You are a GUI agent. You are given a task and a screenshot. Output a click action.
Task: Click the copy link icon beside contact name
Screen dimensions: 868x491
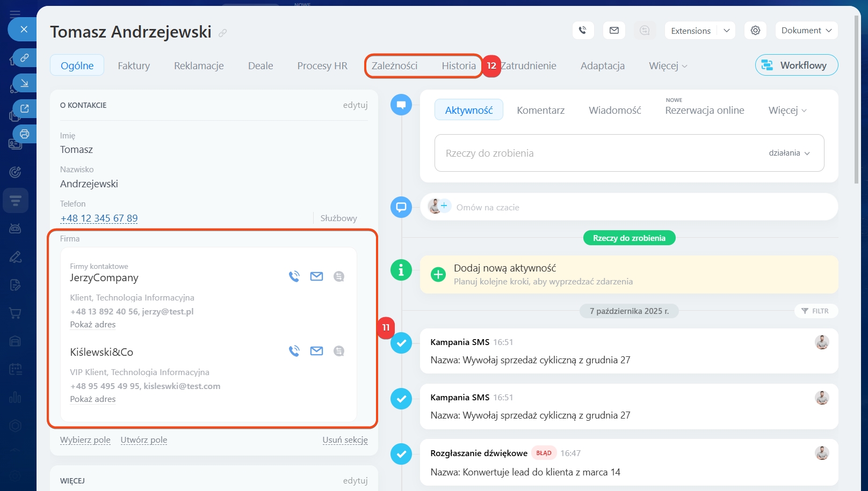pyautogui.click(x=222, y=33)
